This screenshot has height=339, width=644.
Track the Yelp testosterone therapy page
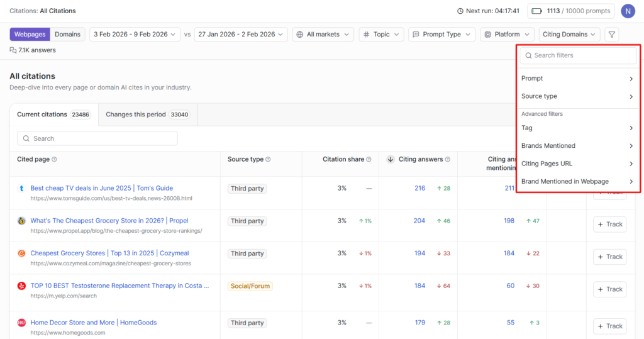609,289
